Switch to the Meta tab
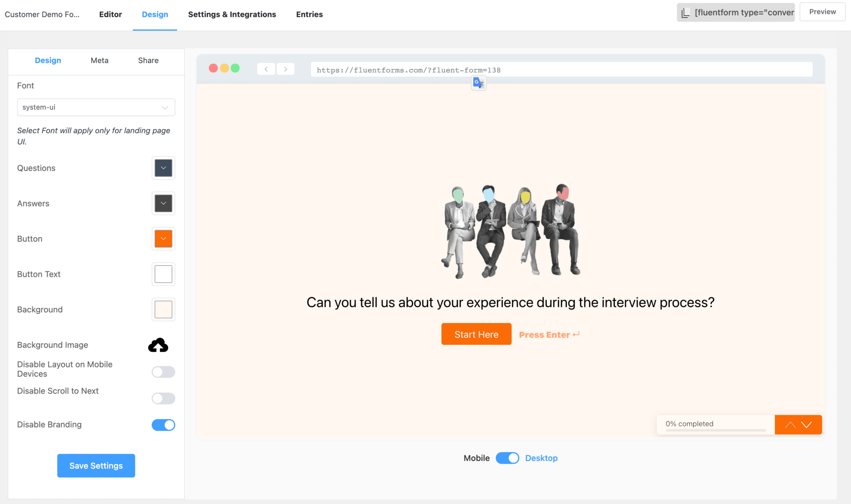 99,60
